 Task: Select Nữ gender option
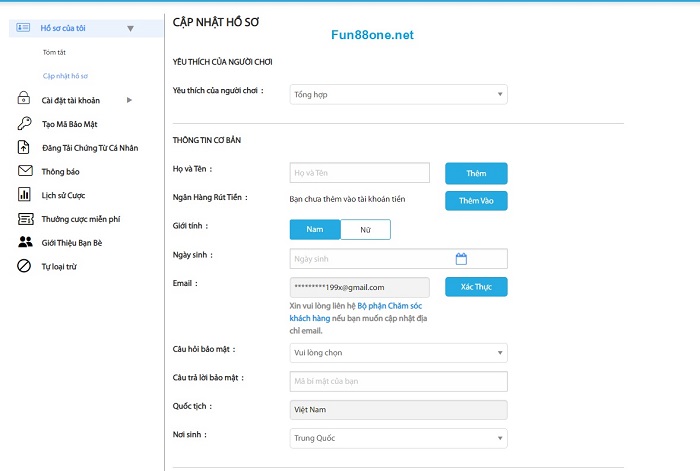[x=365, y=230]
